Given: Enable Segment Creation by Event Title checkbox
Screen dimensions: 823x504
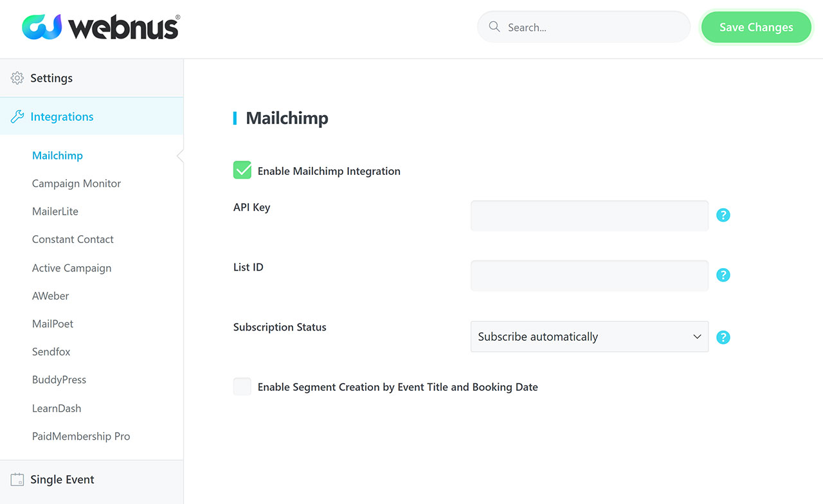Looking at the screenshot, I should pos(242,386).
